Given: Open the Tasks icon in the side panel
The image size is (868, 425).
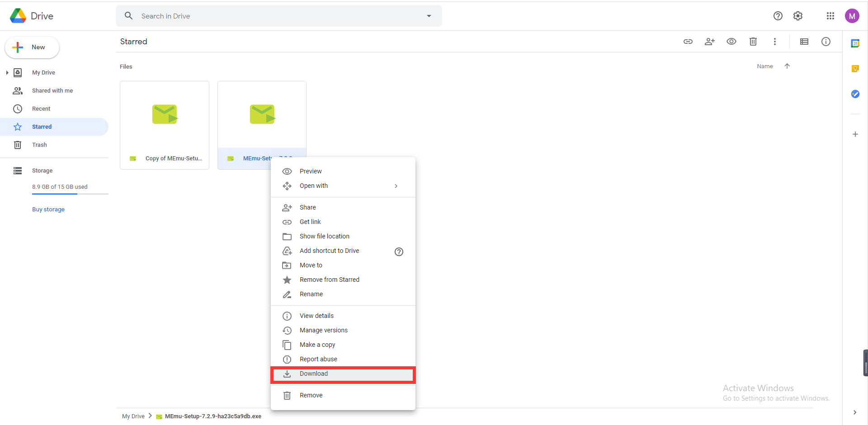Looking at the screenshot, I should (855, 94).
